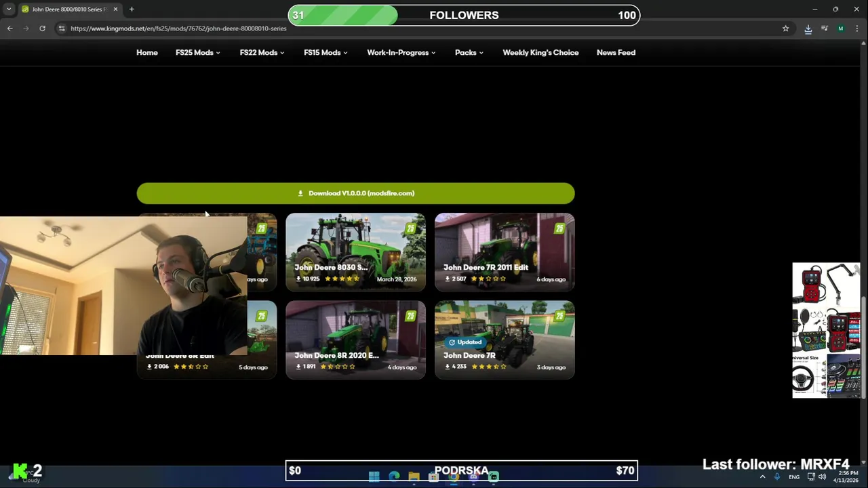Click FS25 badge on John Deere 8030 card
868x488 pixels.
point(410,229)
